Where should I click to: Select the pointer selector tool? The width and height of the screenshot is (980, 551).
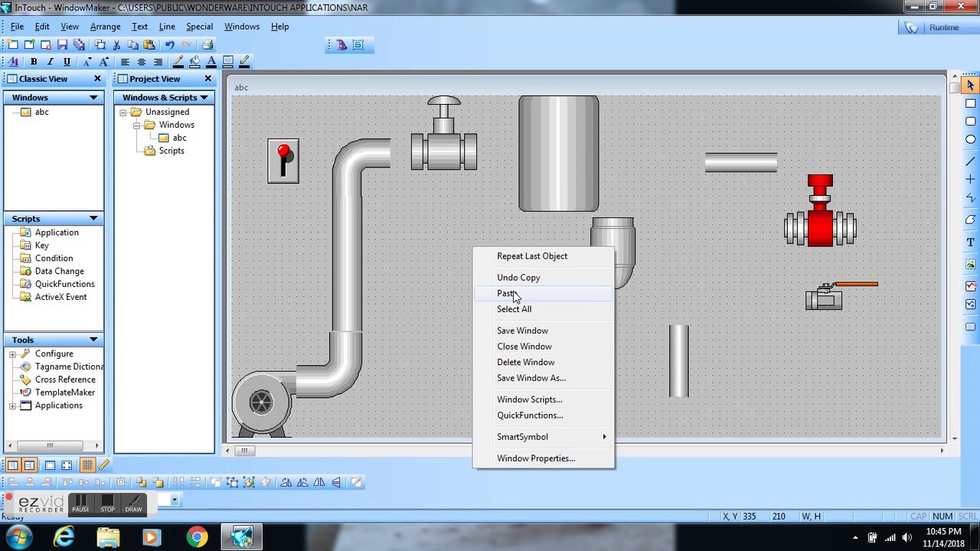970,85
